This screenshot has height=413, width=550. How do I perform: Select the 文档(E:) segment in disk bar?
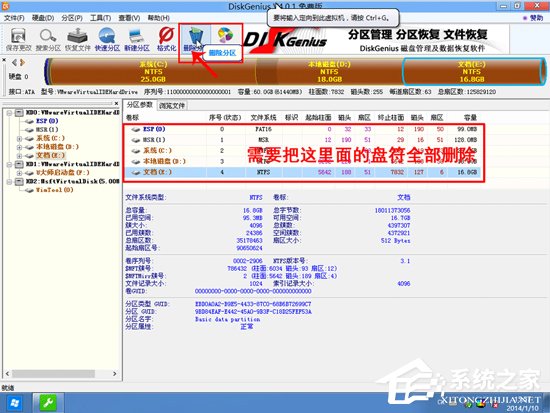click(472, 72)
